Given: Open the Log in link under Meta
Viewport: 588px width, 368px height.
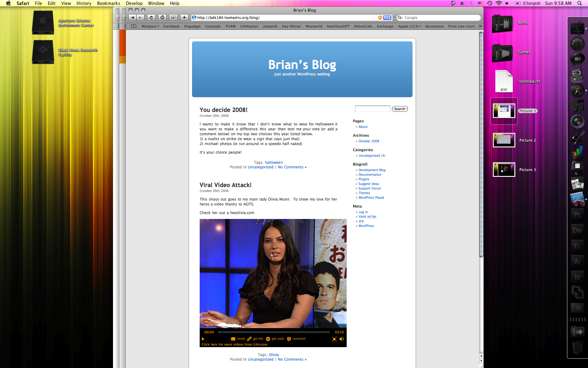Looking at the screenshot, I should (x=363, y=212).
